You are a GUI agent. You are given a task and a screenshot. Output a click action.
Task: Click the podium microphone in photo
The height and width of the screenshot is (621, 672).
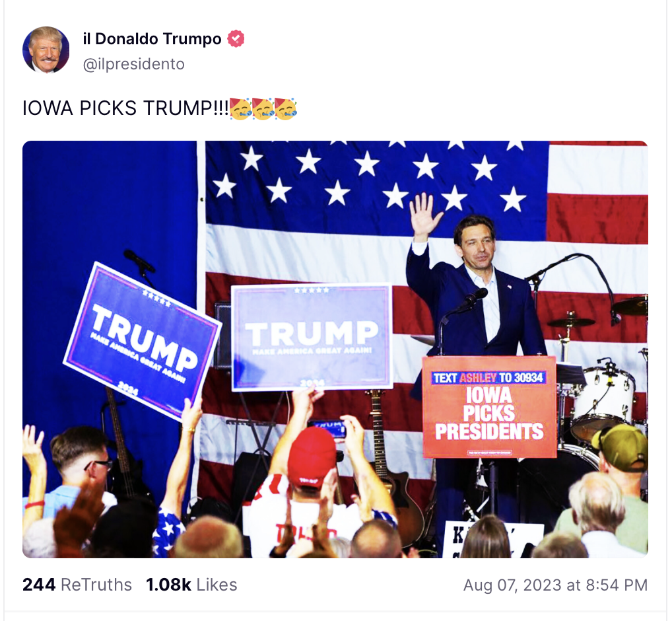[x=476, y=296]
